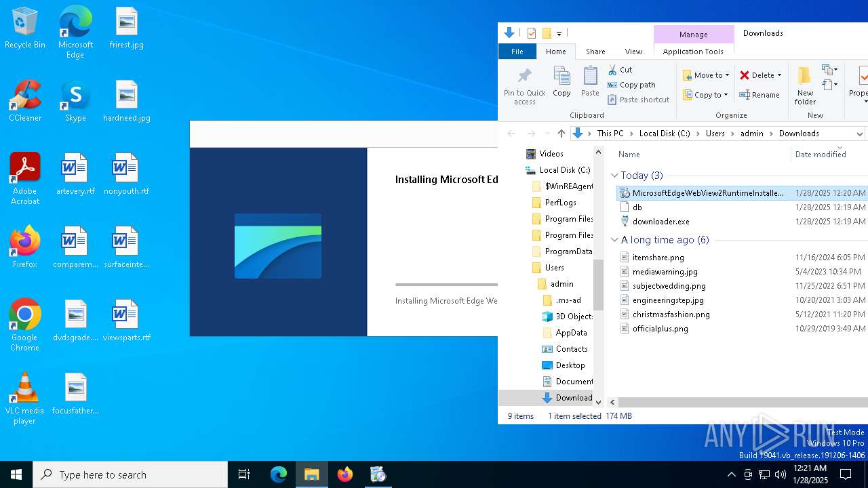Select the Firefox shortcut on the desktop

pyautogui.click(x=25, y=247)
